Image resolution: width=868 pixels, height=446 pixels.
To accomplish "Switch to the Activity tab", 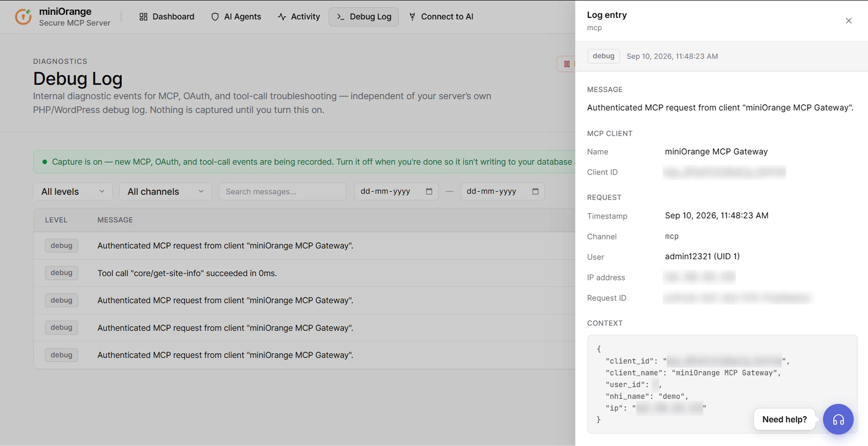I will tap(299, 17).
